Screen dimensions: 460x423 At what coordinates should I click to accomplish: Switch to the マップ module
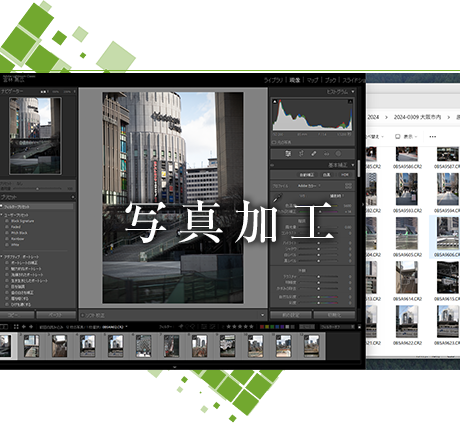(313, 80)
